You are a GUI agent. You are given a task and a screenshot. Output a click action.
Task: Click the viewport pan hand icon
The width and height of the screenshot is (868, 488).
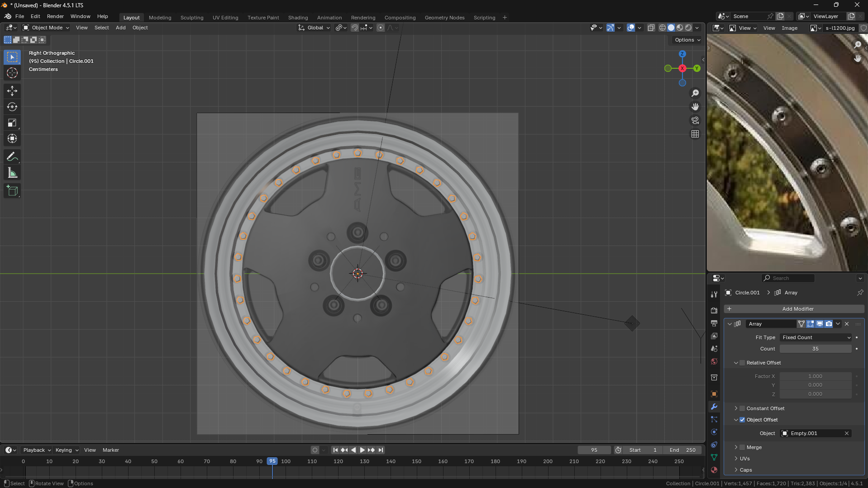coord(695,107)
